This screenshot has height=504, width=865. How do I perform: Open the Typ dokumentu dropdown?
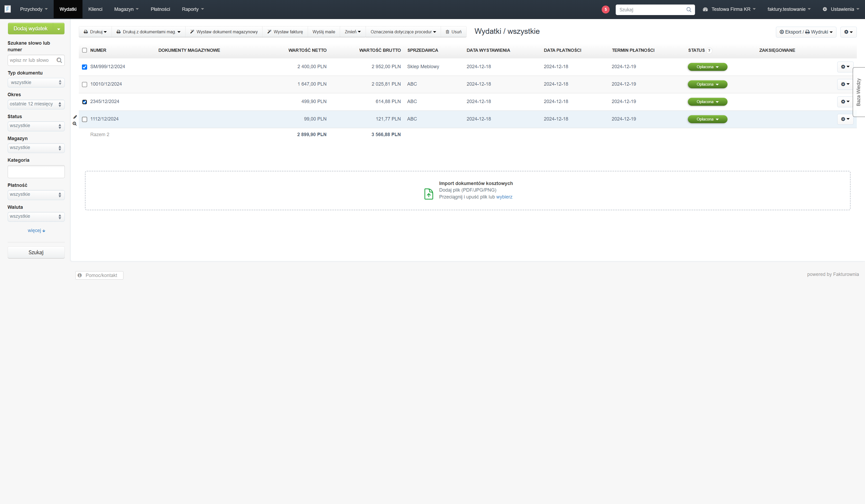click(36, 83)
